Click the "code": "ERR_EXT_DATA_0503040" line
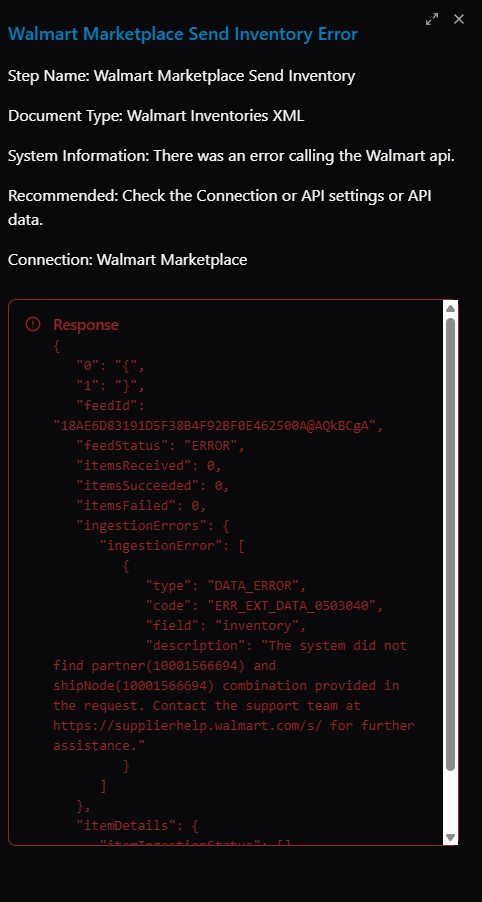 (264, 606)
